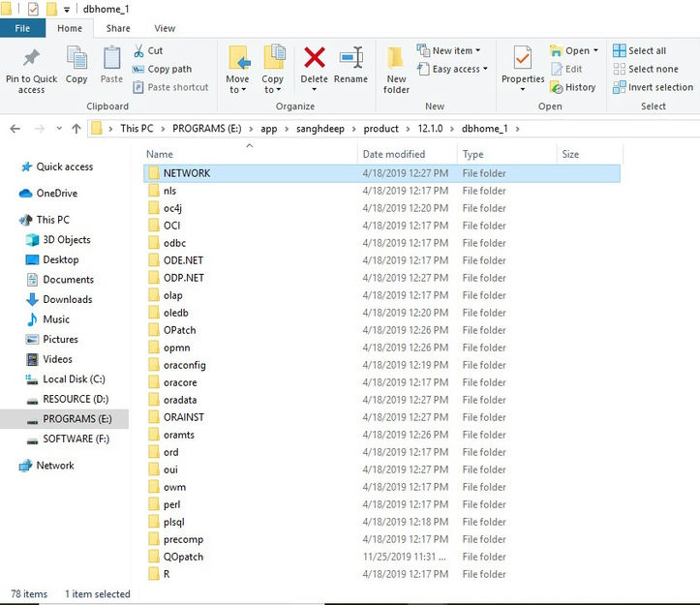Screen dimensions: 700x605
Task: Select the plsql folder
Action: pyautogui.click(x=381, y=522)
